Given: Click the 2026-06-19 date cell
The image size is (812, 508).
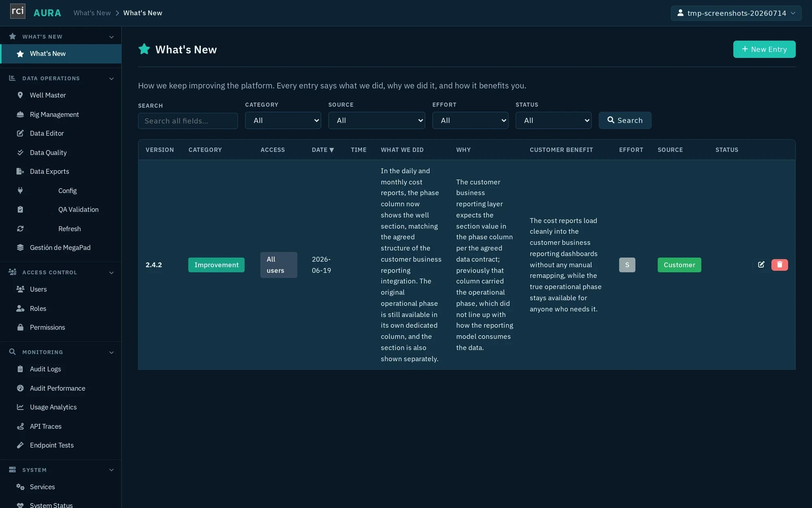Looking at the screenshot, I should click(x=322, y=265).
